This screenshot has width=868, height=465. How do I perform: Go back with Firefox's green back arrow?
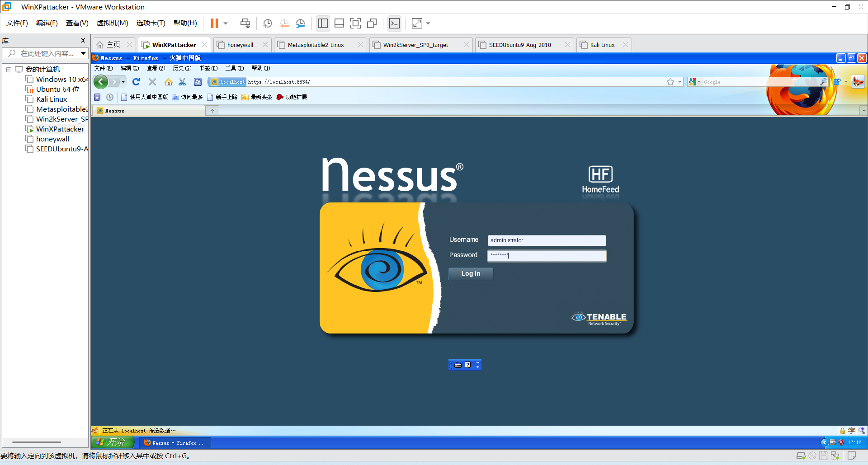[x=101, y=82]
